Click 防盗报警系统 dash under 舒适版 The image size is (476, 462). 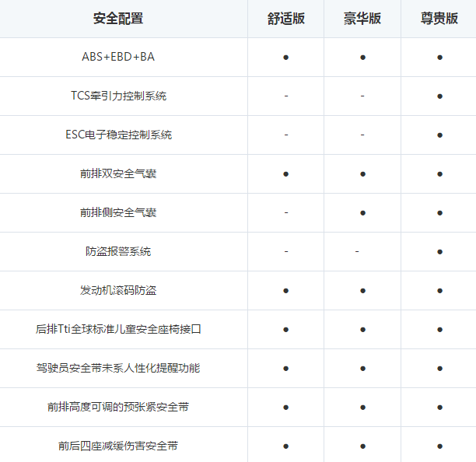[x=286, y=251]
